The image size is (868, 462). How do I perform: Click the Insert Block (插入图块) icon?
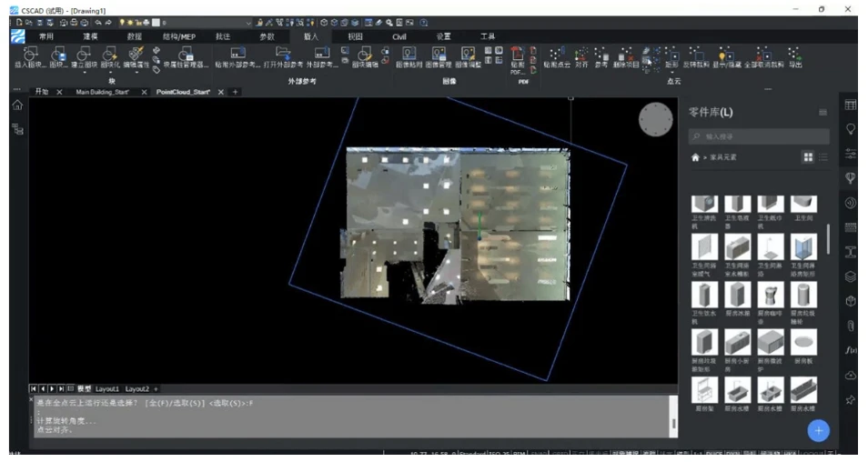[x=30, y=54]
